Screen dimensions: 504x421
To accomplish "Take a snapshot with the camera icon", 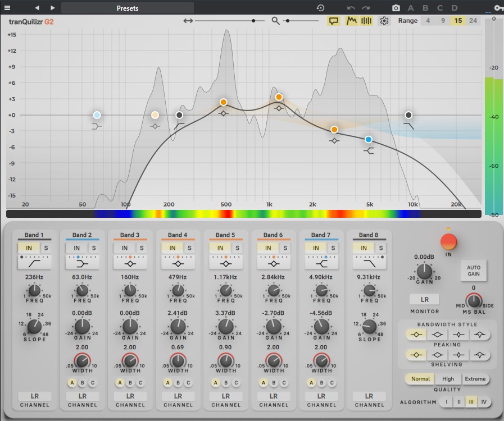I will pyautogui.click(x=396, y=8).
